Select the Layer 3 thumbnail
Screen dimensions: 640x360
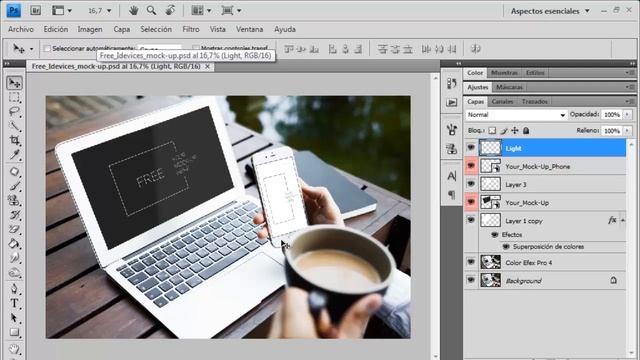click(490, 184)
